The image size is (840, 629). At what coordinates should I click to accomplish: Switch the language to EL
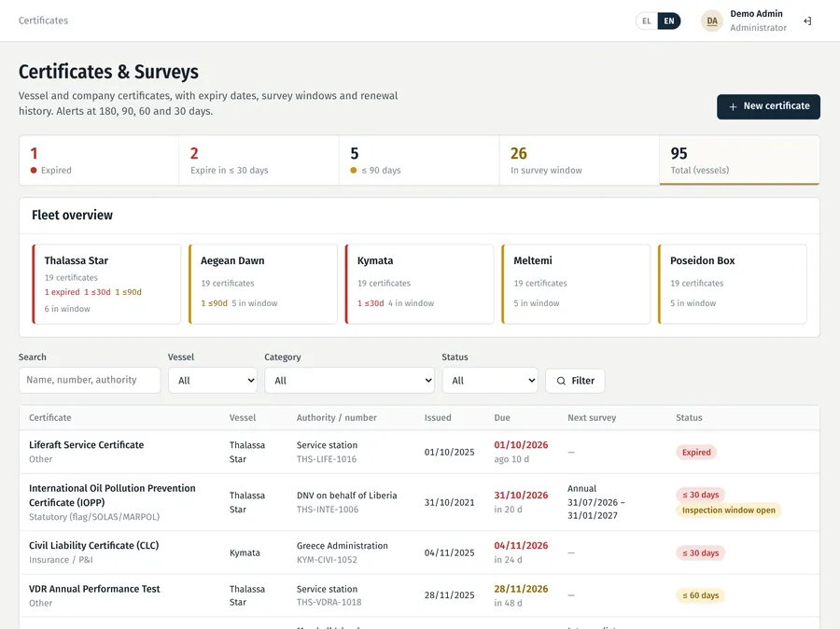[x=647, y=21]
